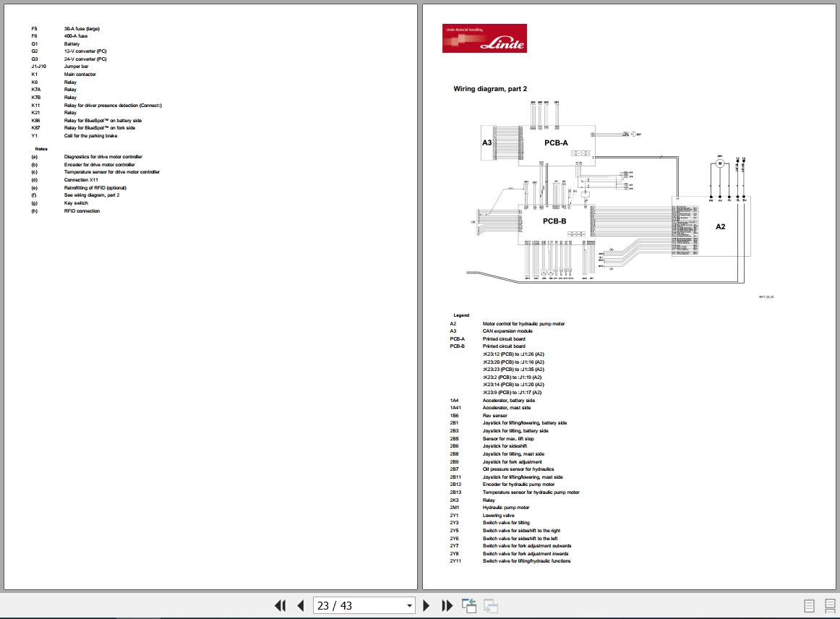Click the page number field 23 / 43
Screen dimensions: 840x619
(359, 605)
